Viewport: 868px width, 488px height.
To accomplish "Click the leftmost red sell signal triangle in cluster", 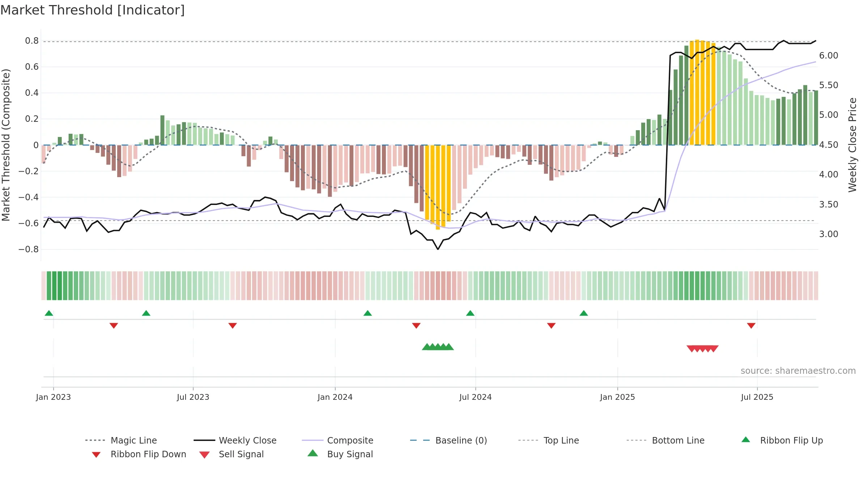I will (x=692, y=349).
